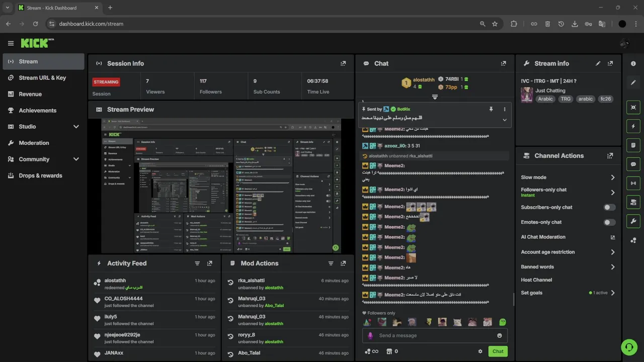
Task: Click the TRG stream tag
Action: 566,99
